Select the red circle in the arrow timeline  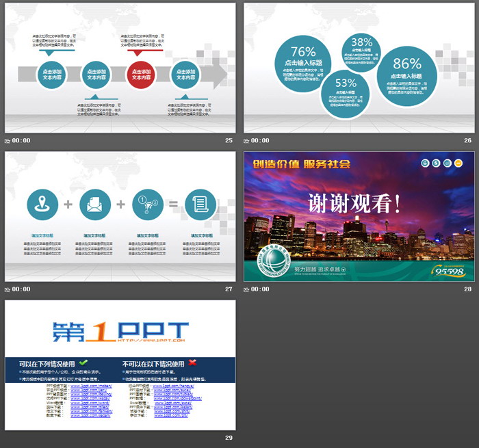140,75
